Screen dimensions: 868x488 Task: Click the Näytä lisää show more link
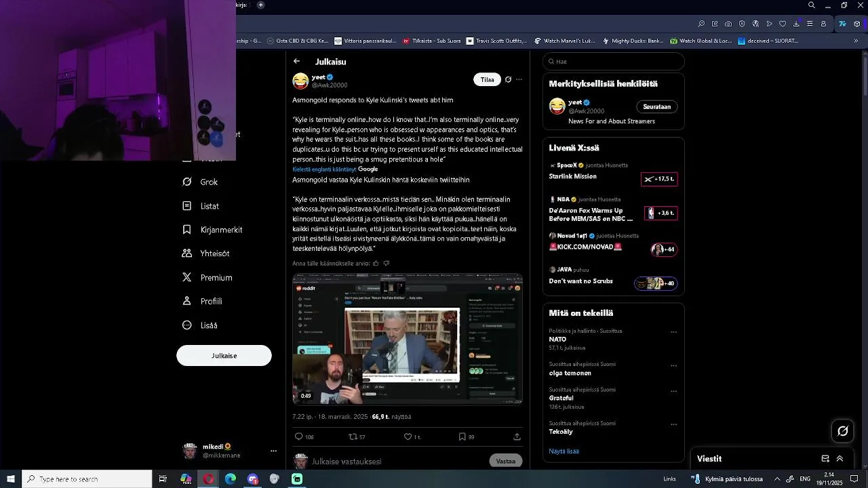pyautogui.click(x=564, y=451)
